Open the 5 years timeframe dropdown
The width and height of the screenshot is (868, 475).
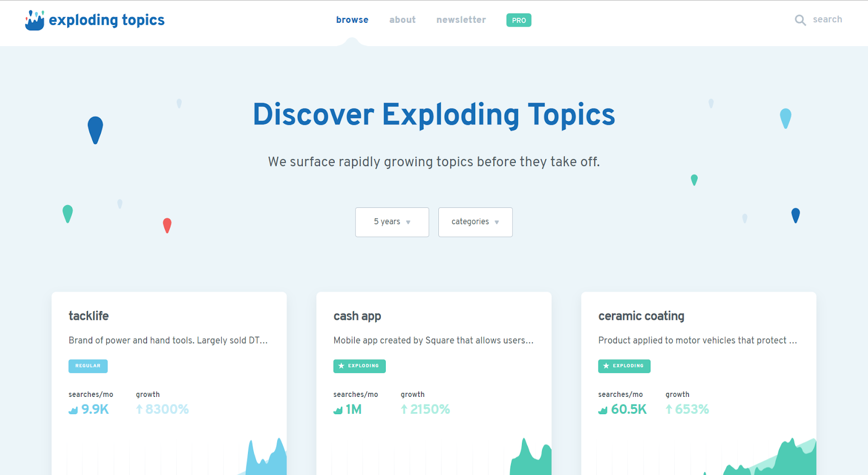click(x=392, y=222)
